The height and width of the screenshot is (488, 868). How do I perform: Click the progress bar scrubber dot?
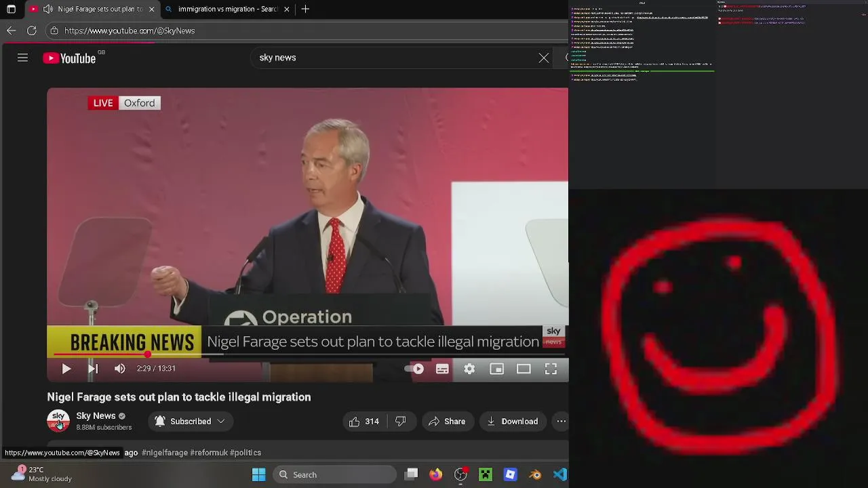click(x=147, y=354)
